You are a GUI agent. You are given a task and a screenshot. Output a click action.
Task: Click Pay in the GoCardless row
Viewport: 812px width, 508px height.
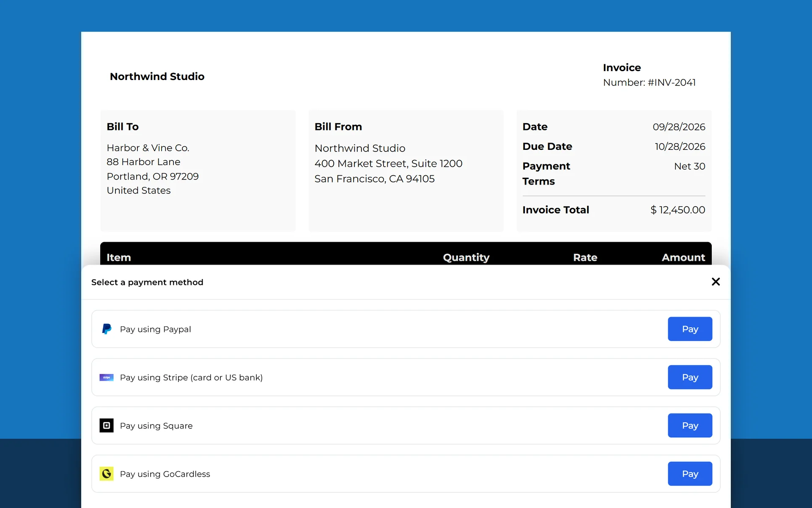point(690,474)
